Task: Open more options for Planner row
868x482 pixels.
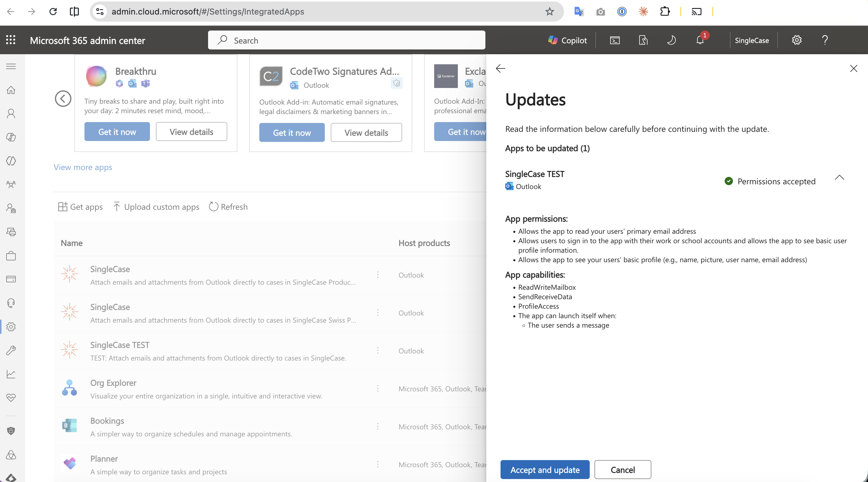Action: [378, 465]
